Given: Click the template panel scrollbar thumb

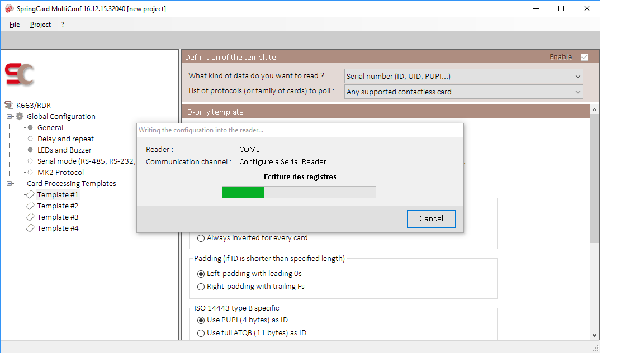Looking at the screenshot, I should [x=594, y=179].
